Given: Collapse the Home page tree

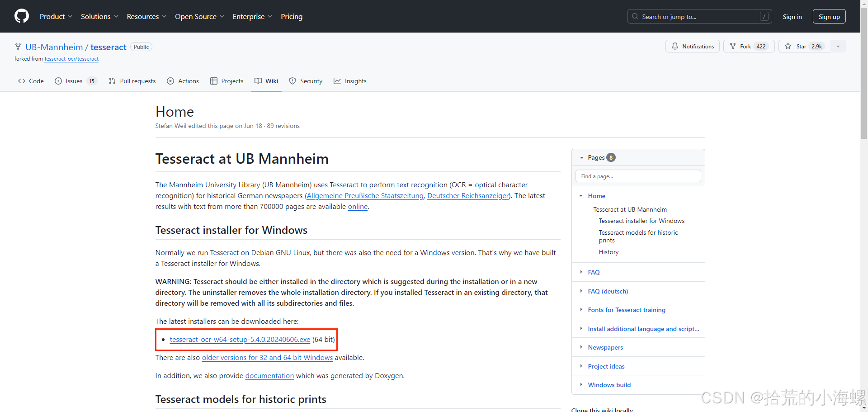Looking at the screenshot, I should 581,196.
